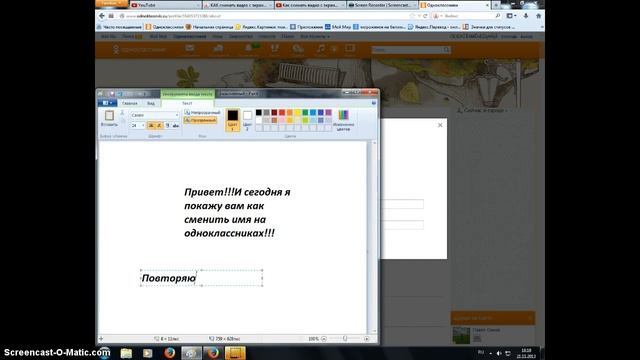The height and width of the screenshot is (360, 640).
Task: Click the Firefox icon in taskbar
Action: [170, 353]
